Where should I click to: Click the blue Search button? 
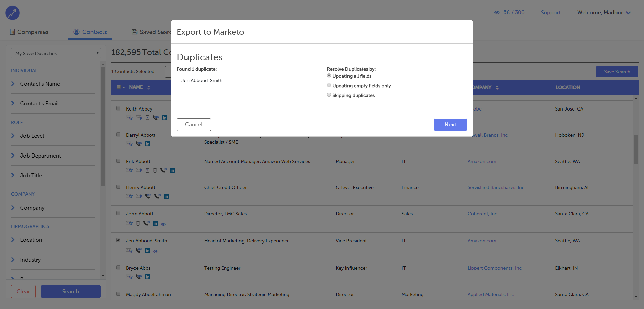click(71, 292)
